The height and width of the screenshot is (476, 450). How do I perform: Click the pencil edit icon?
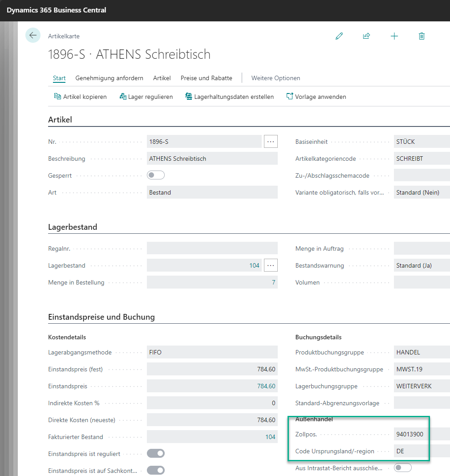[339, 36]
